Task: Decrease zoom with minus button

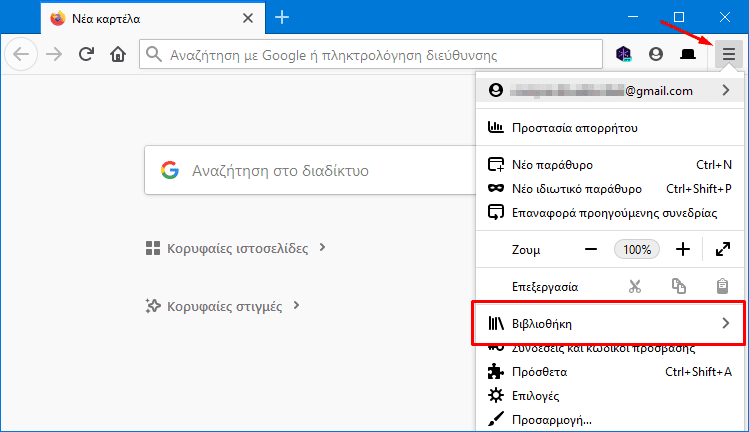Action: tap(590, 249)
